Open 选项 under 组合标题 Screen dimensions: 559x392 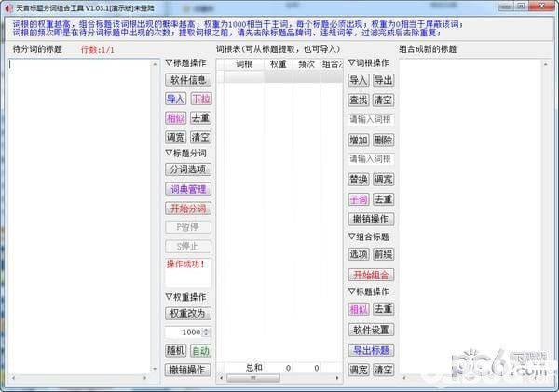(359, 254)
